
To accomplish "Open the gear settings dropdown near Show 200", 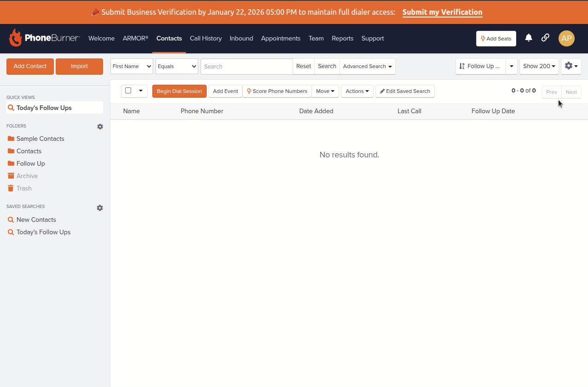I will [x=571, y=66].
